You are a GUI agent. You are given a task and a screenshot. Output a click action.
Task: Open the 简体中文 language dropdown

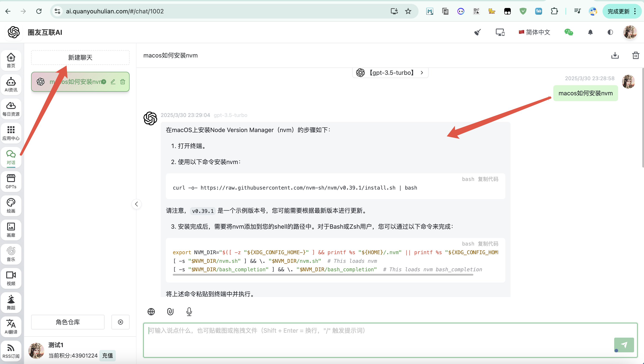(535, 32)
